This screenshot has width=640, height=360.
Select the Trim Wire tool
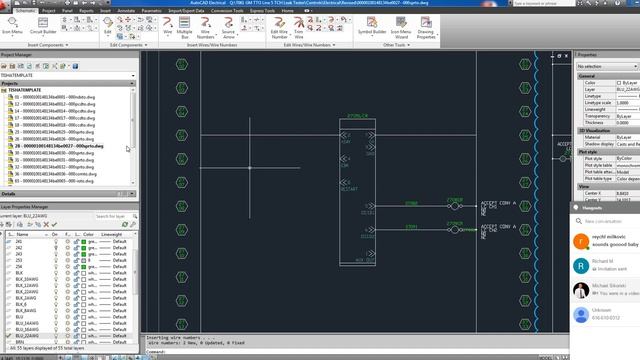tap(299, 28)
